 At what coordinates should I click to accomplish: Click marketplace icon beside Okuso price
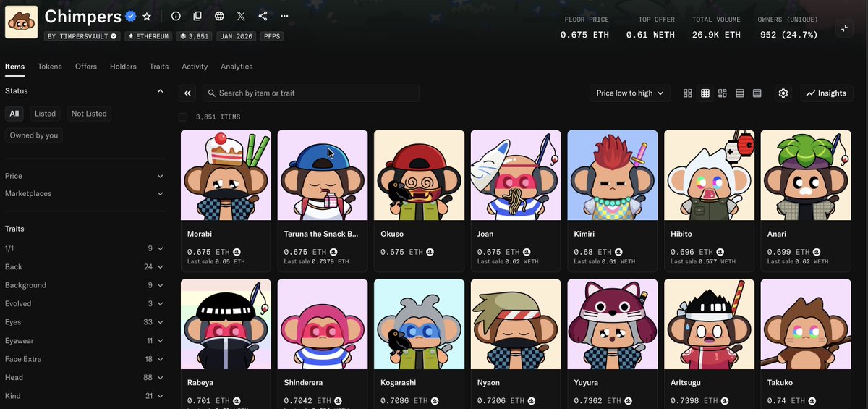click(x=430, y=252)
